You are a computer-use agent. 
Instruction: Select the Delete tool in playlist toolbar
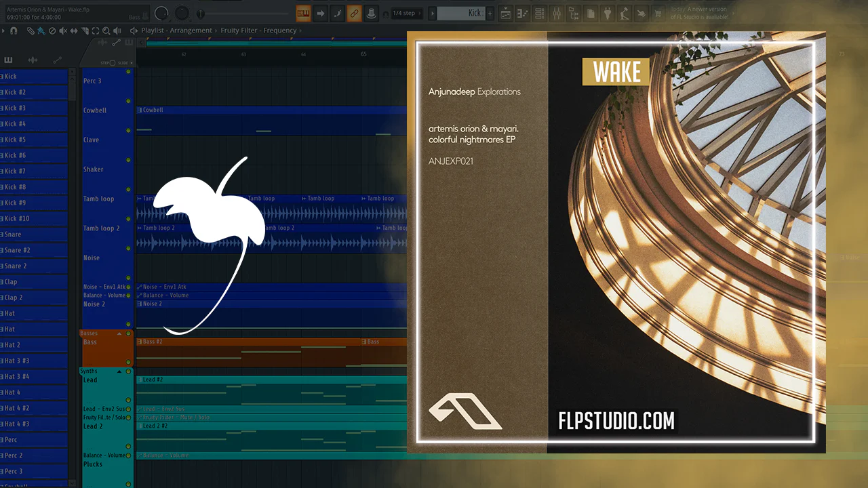tap(52, 30)
